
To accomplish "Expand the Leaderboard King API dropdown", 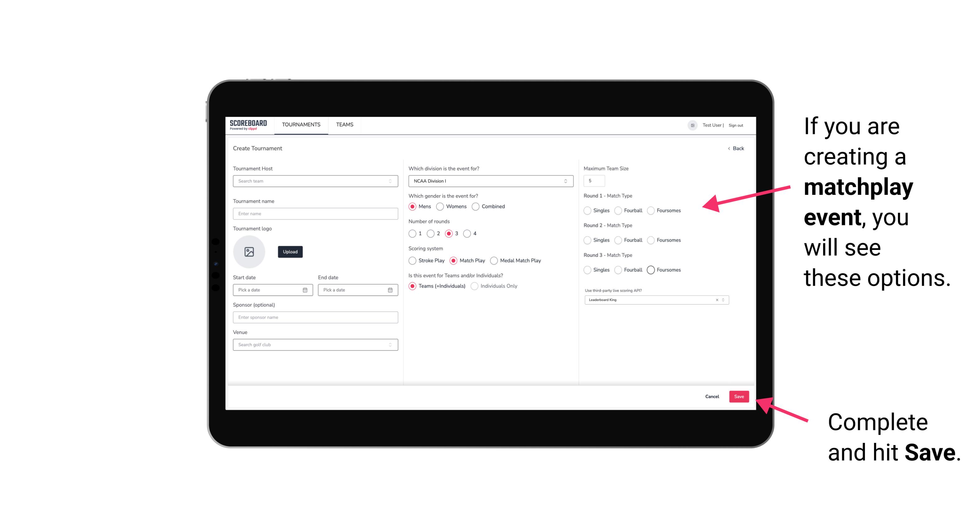I will click(722, 299).
